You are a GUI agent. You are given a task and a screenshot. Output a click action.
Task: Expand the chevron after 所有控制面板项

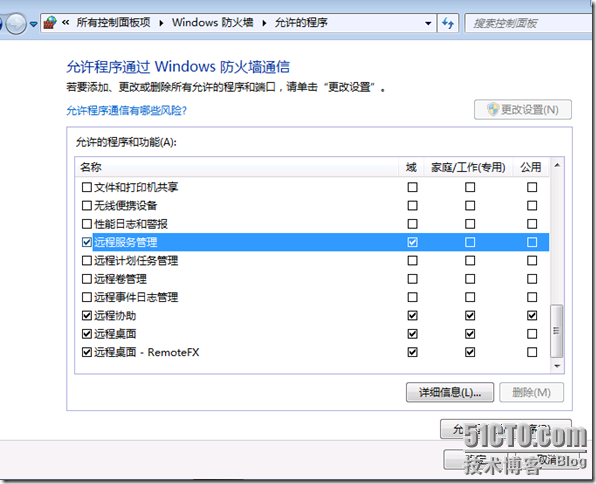(161, 23)
